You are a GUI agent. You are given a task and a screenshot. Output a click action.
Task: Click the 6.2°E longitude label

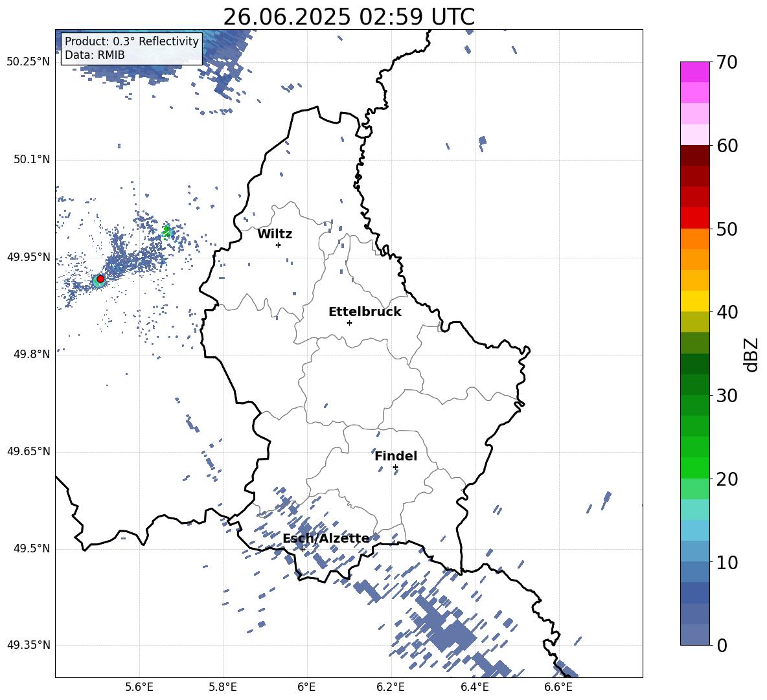(x=391, y=687)
